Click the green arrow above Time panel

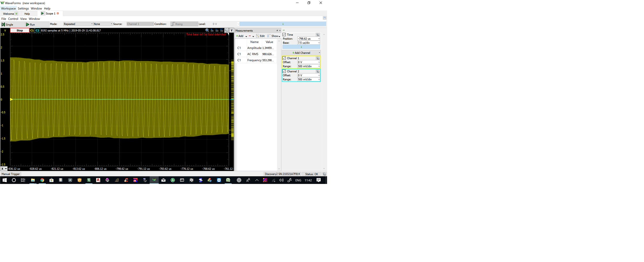coord(284,30)
